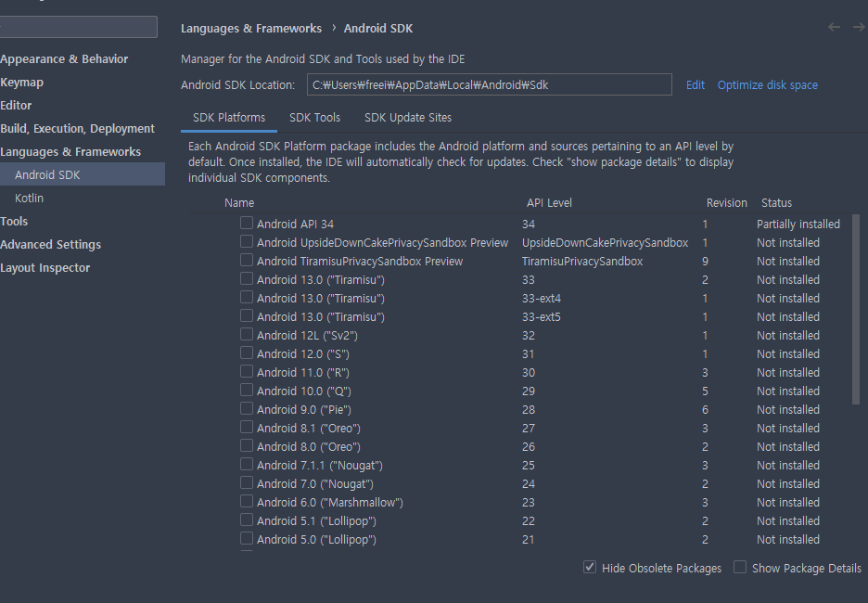Check the Android 6.0 Marshmallow checkbox
Image resolution: width=868 pixels, height=603 pixels.
pos(247,501)
